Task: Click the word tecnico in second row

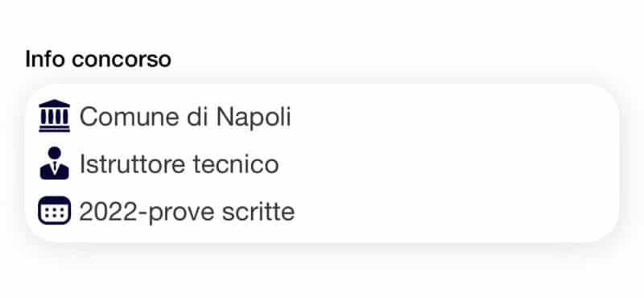Action: 236,164
